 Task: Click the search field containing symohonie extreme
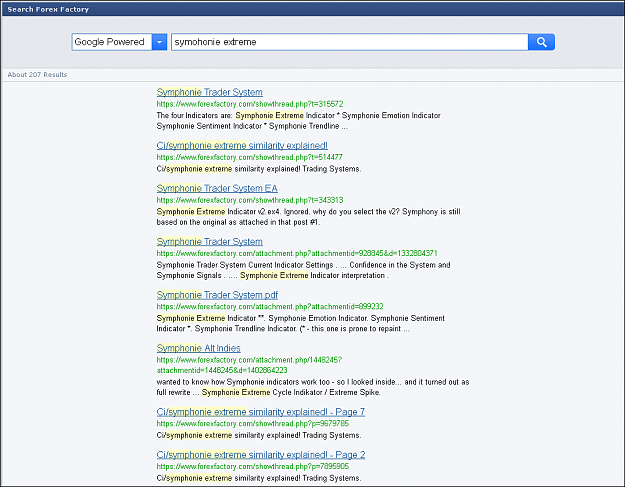(350, 42)
